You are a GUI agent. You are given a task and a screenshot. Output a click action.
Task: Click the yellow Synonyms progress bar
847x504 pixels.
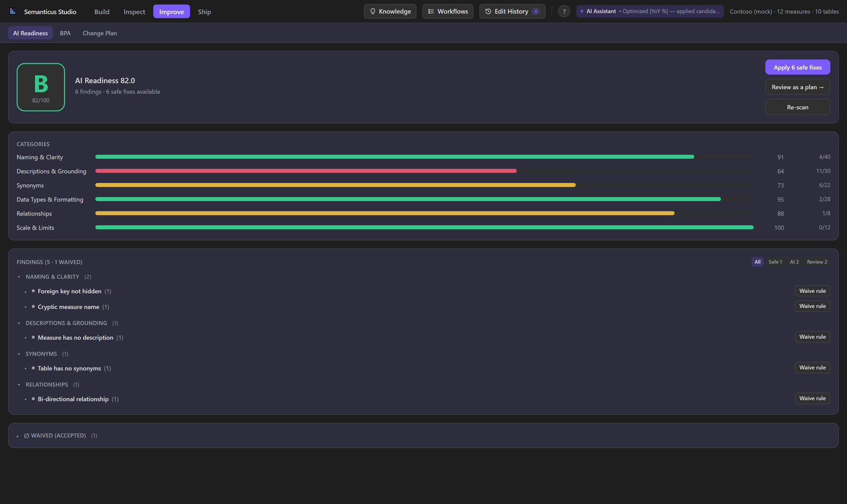click(x=335, y=185)
